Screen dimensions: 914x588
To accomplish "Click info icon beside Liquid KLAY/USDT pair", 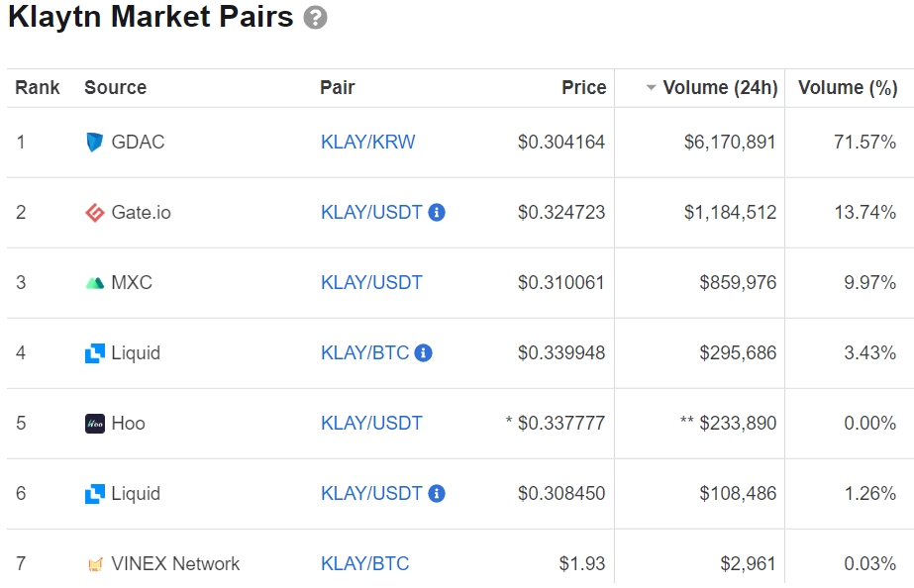I will 437,493.
